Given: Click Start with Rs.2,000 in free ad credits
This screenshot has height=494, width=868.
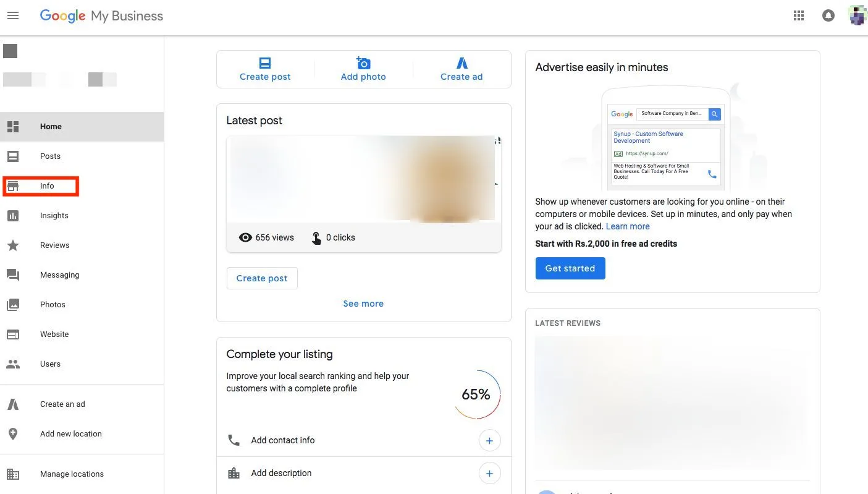Looking at the screenshot, I should [x=606, y=244].
